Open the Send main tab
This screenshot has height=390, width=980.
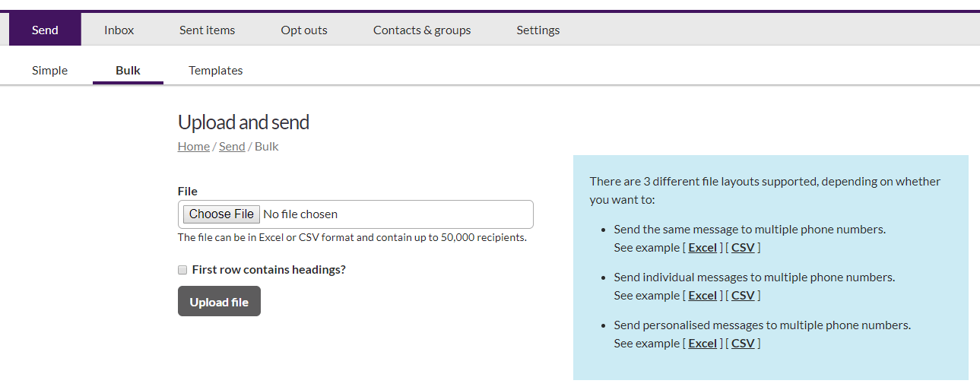coord(45,30)
